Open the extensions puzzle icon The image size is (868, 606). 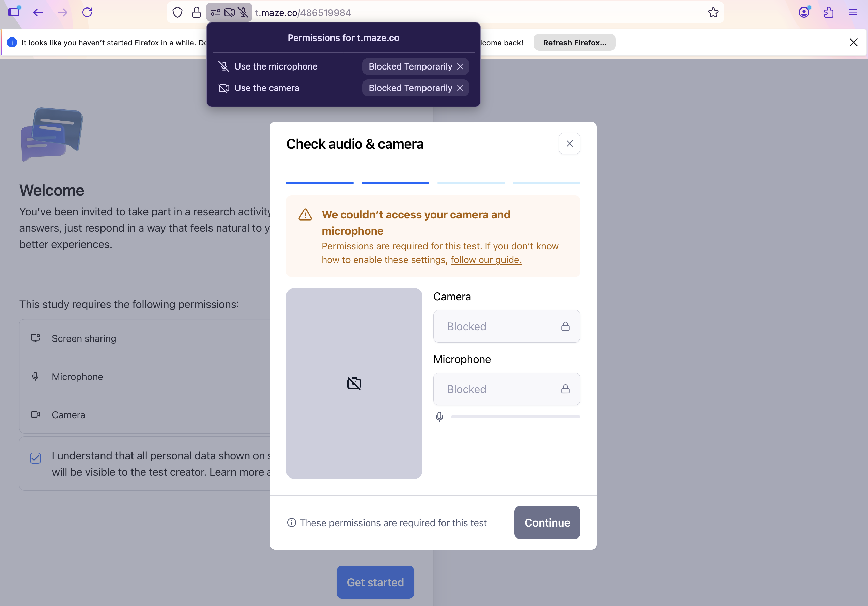point(829,13)
